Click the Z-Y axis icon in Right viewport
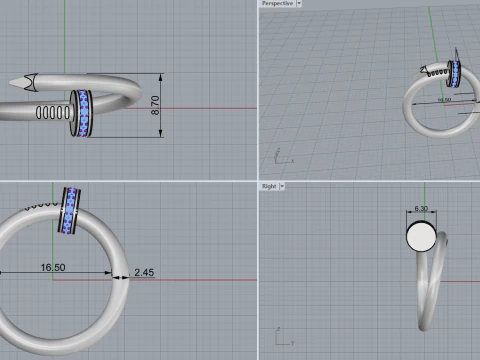The height and width of the screenshot is (360, 480). click(285, 337)
